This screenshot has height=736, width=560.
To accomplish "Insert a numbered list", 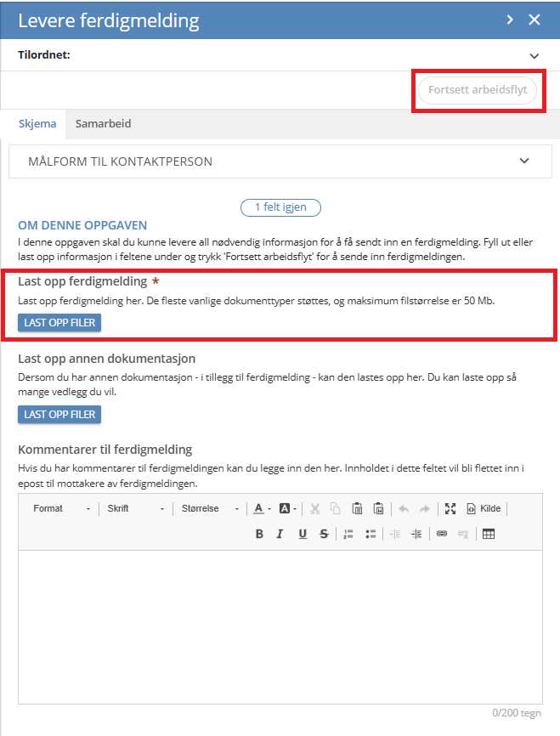I will pyautogui.click(x=348, y=534).
